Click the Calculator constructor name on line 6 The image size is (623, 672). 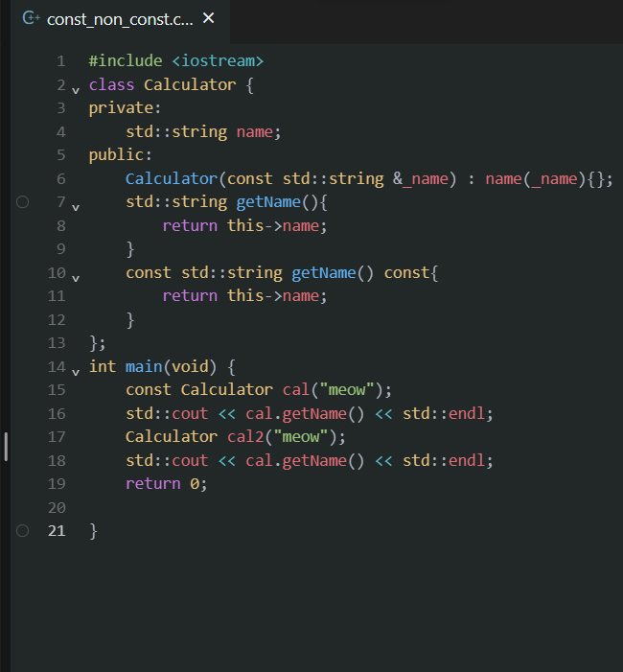tap(171, 178)
